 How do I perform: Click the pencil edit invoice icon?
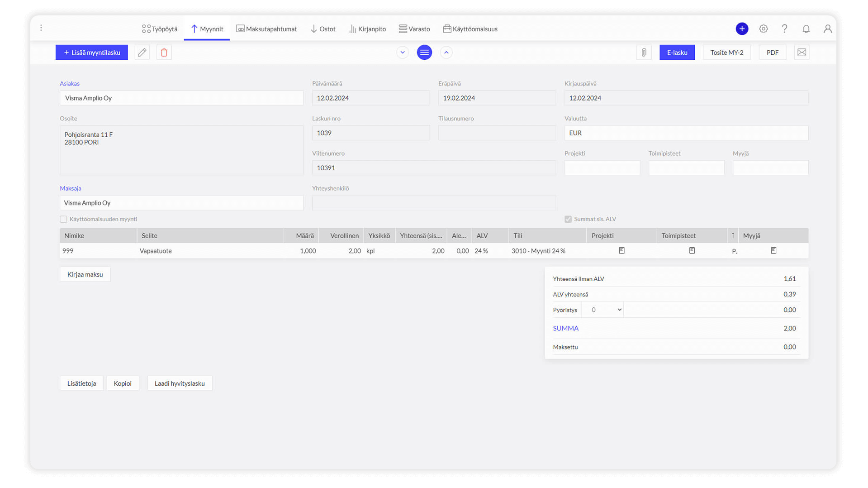point(142,53)
